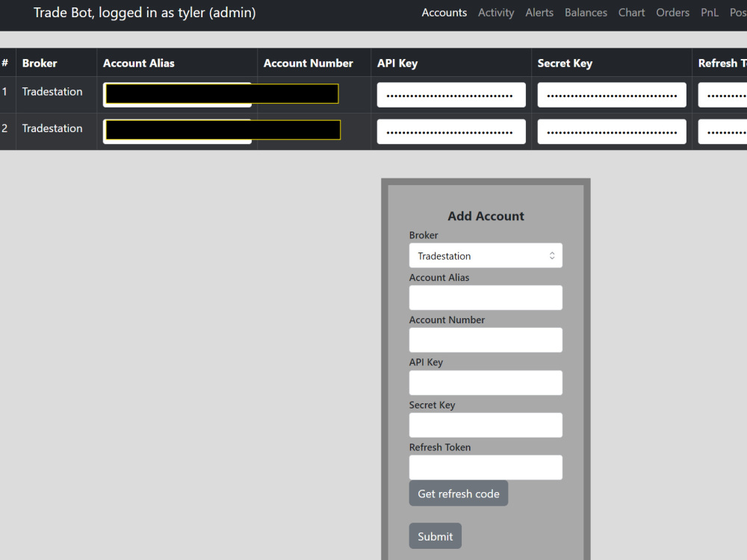Click the Account Number field in Add Account form
This screenshot has width=747, height=560.
pos(486,340)
